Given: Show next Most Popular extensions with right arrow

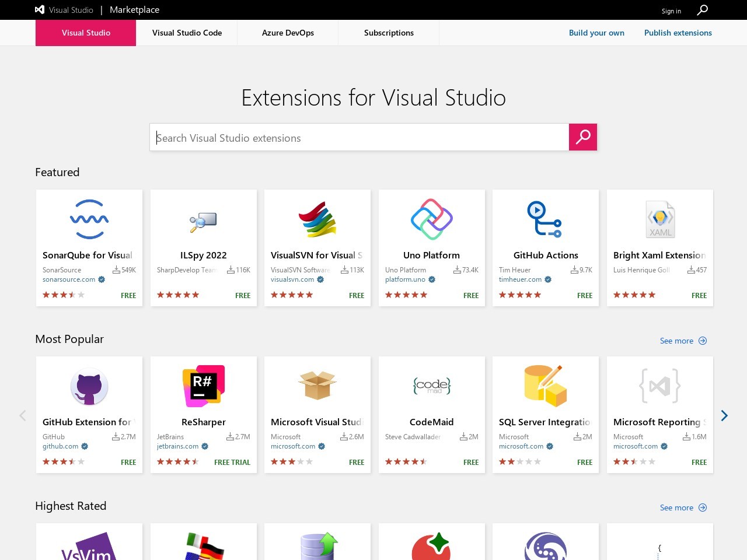Looking at the screenshot, I should [x=724, y=415].
